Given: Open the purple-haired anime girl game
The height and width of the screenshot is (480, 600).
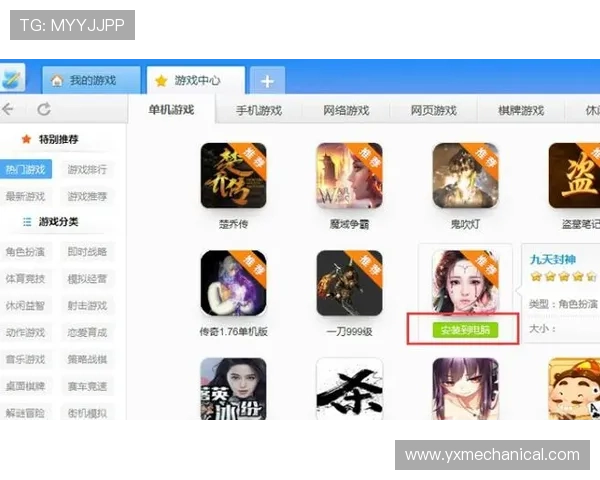Looking at the screenshot, I should [x=465, y=389].
